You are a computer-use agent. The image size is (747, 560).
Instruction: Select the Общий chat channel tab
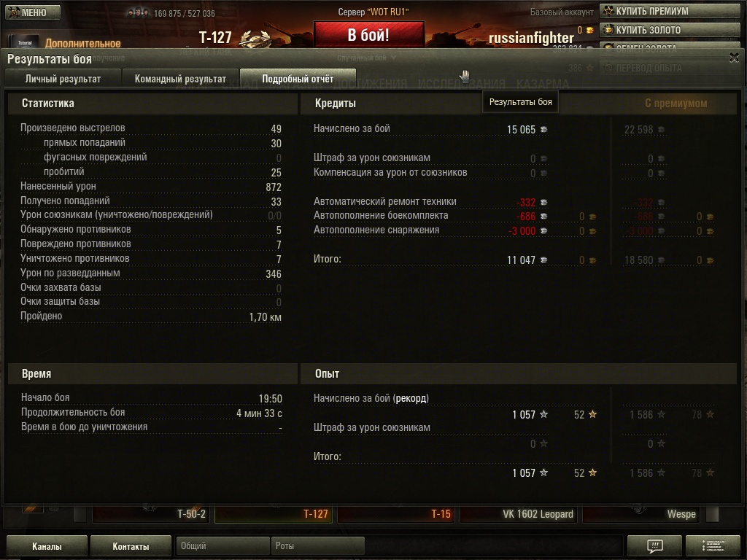(222, 545)
